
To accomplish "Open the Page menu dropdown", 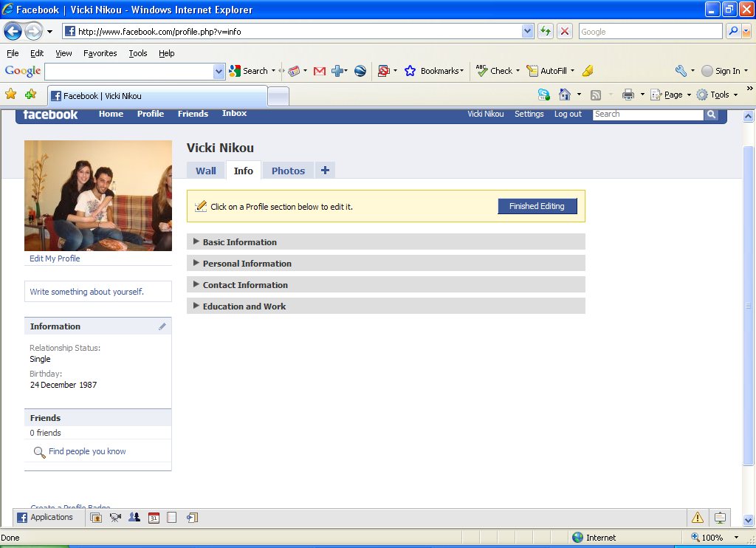I will coord(689,95).
